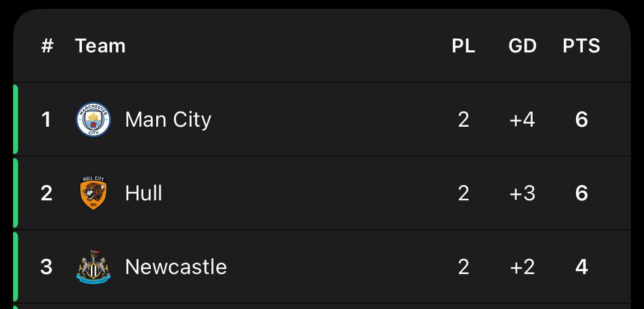Tap the Hull City tiger badge
Image resolution: width=644 pixels, height=309 pixels.
pos(93,193)
